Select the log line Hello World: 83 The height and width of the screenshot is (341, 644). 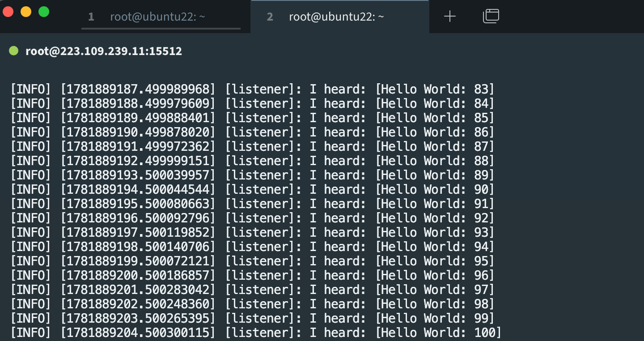252,89
